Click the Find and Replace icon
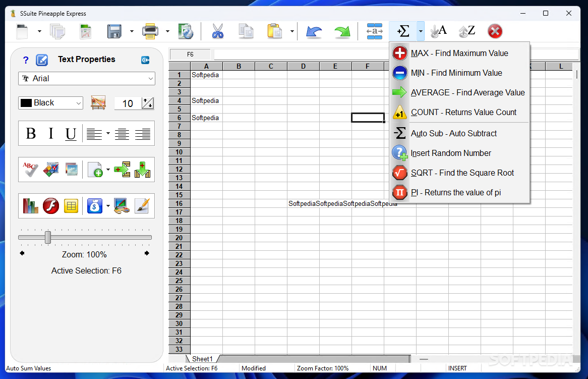Screen dimensions: 588x379 pyautogui.click(x=374, y=31)
